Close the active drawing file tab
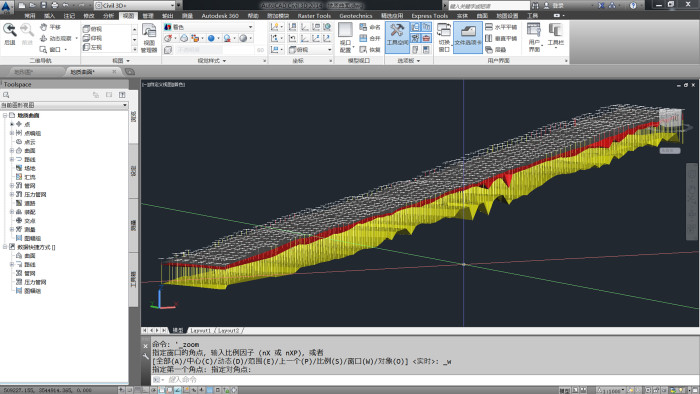Image resolution: width=700 pixels, height=394 pixels. click(114, 72)
